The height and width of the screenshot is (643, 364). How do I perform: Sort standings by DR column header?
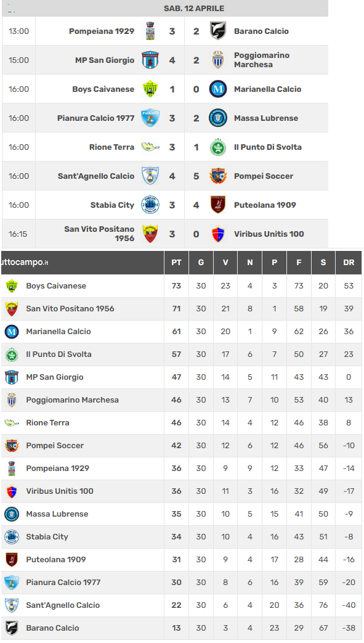point(349,263)
